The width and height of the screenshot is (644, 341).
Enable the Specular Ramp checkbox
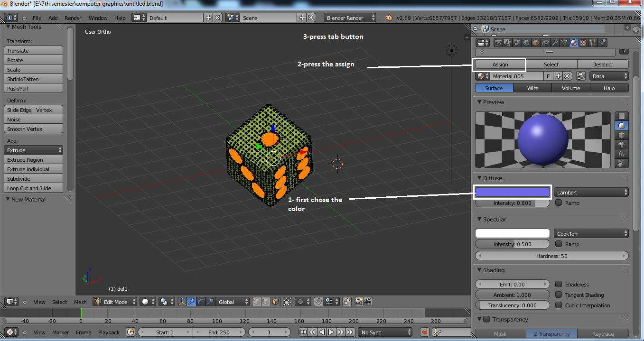coord(559,244)
